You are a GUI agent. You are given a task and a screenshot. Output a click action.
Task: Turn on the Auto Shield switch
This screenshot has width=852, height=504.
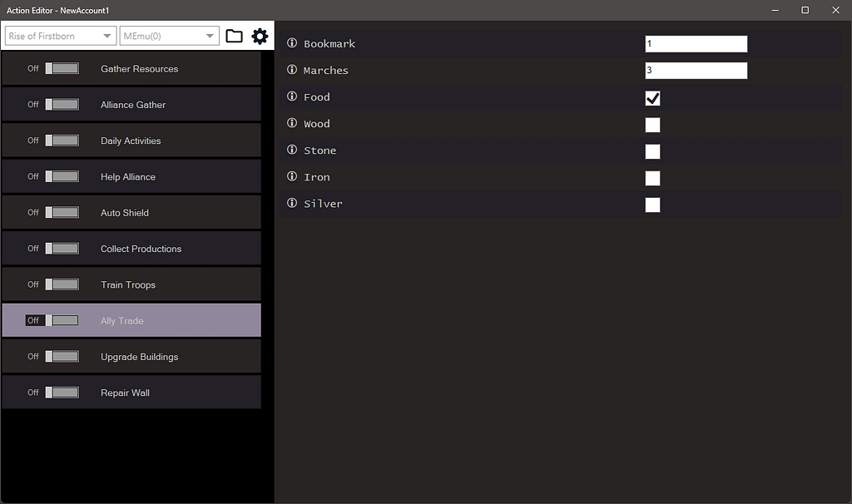62,212
